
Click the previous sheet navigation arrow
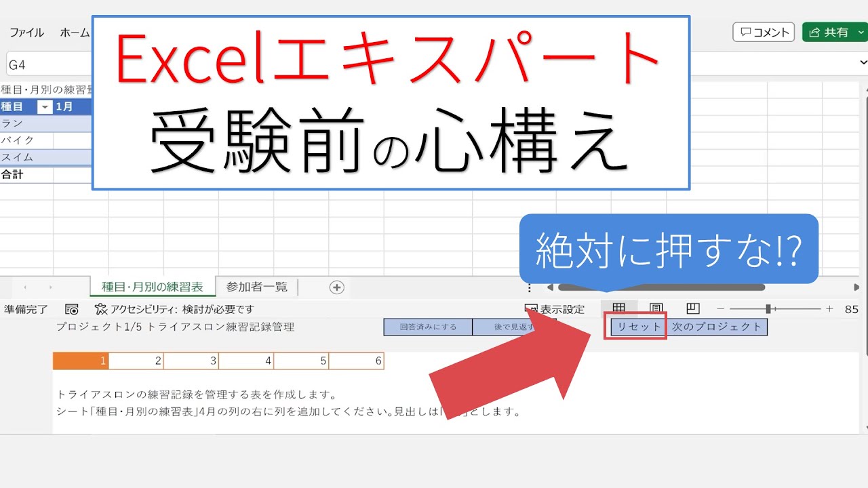coord(25,287)
